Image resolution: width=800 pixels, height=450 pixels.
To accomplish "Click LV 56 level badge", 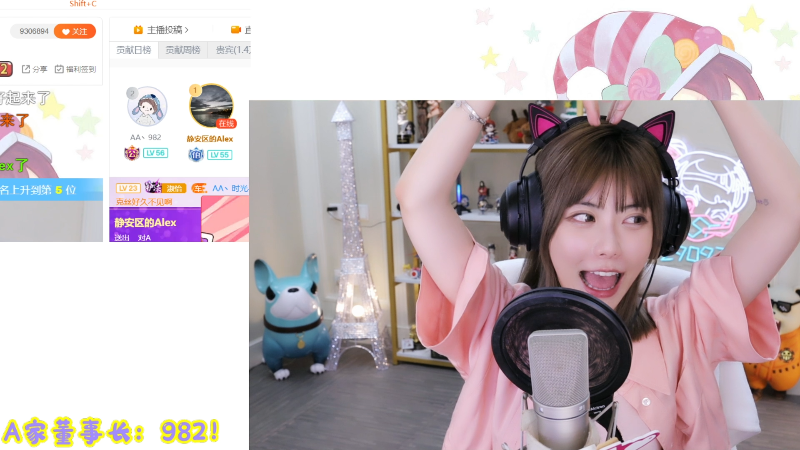I will 156,153.
